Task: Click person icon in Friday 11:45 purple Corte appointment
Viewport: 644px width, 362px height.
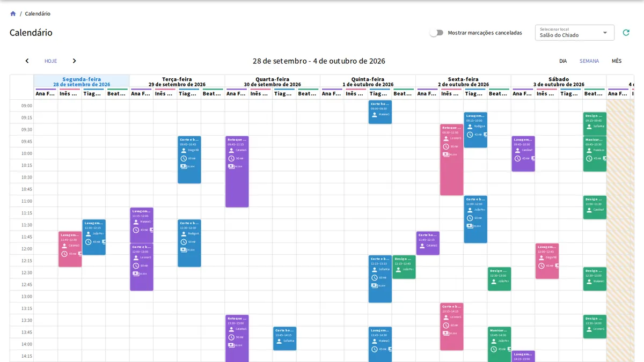Action: tap(422, 246)
